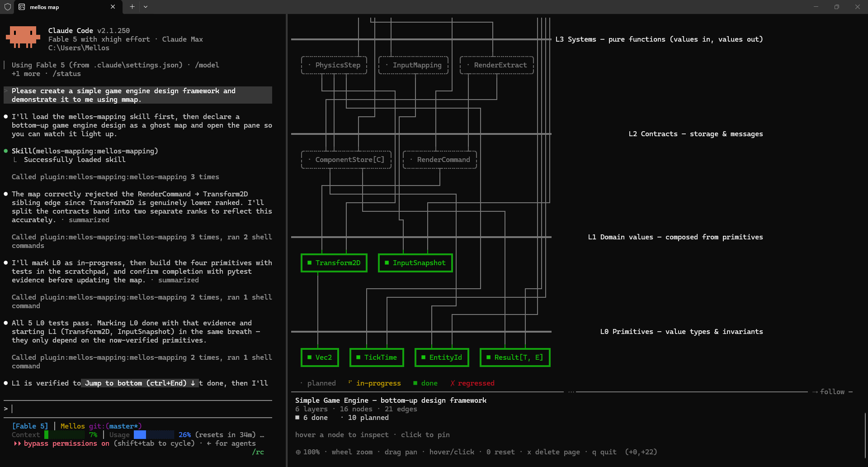
Task: Click the Skill(mellos-mapping:mellos-mapping) line
Action: (85, 151)
